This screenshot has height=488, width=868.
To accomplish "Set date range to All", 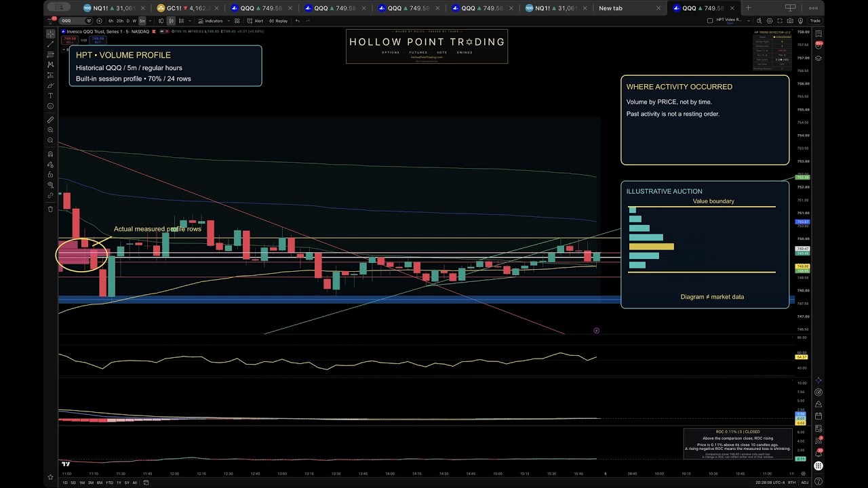I will click(x=134, y=483).
